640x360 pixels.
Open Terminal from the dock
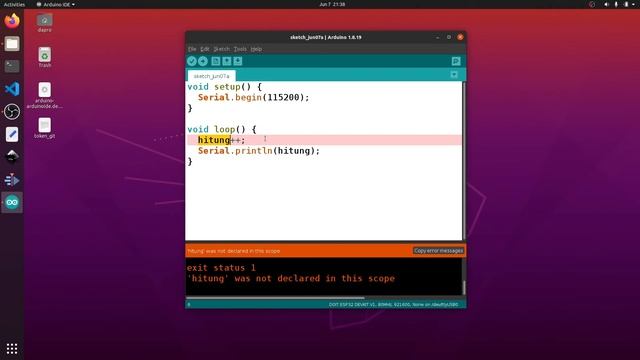[12, 66]
